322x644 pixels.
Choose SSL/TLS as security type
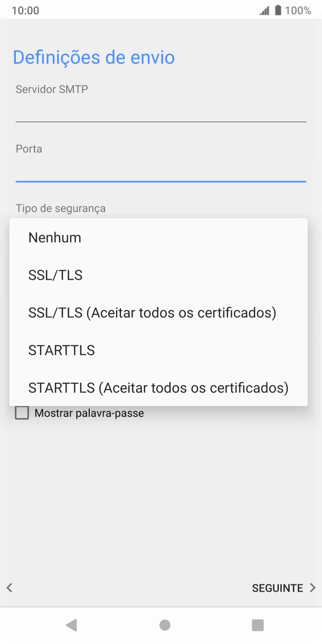55,275
